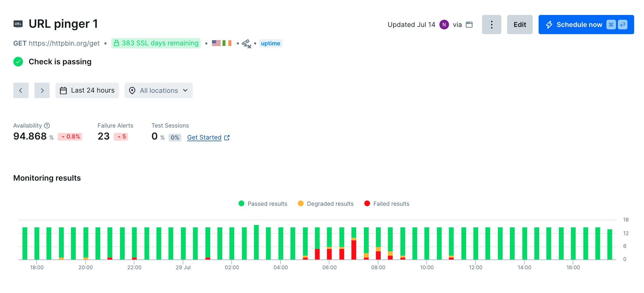Click the Schedule now button
644x293 pixels.
(x=579, y=24)
